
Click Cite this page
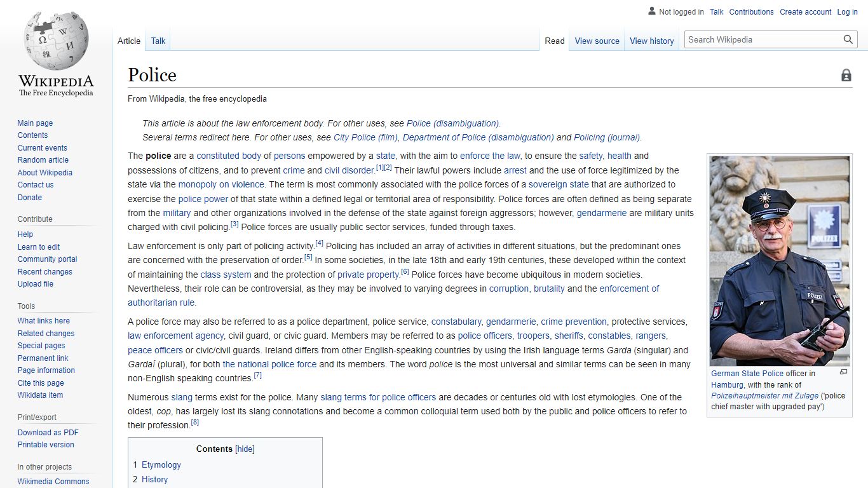point(41,383)
